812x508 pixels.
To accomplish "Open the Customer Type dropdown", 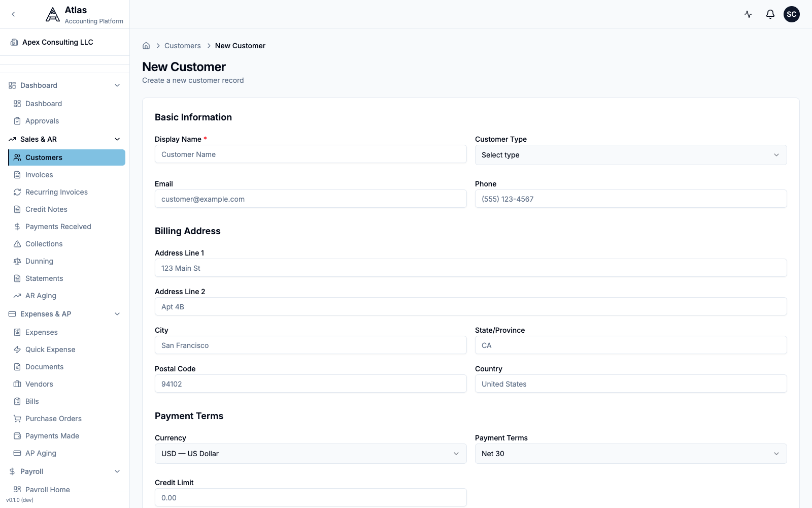I will (x=631, y=155).
